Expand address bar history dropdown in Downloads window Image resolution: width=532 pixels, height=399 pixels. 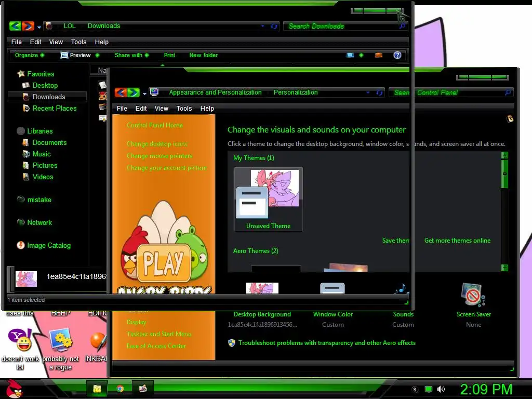click(262, 26)
